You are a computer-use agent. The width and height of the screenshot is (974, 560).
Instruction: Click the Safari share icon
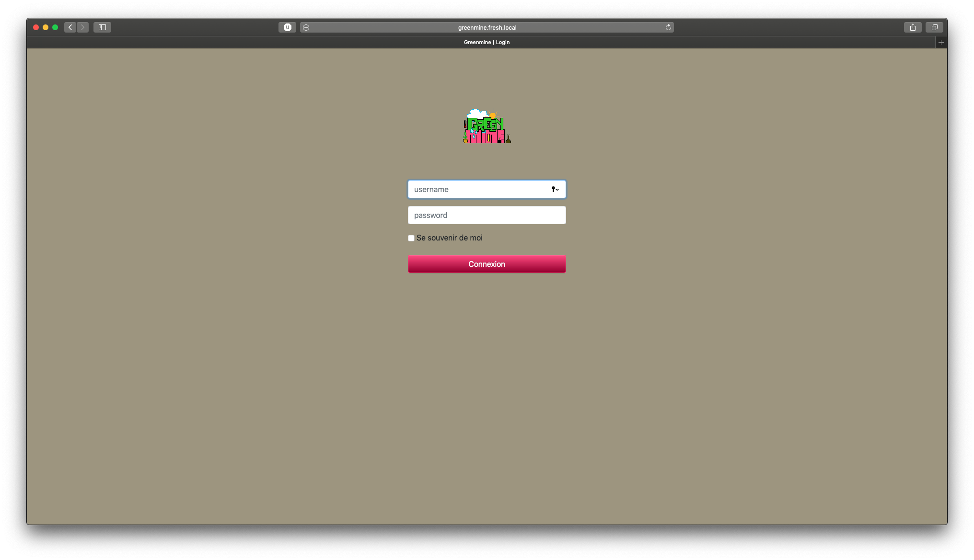coord(913,27)
